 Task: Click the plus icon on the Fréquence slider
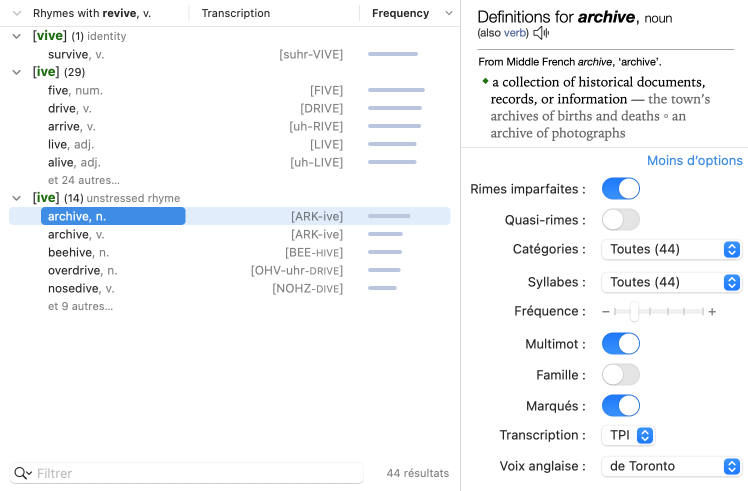click(x=712, y=312)
